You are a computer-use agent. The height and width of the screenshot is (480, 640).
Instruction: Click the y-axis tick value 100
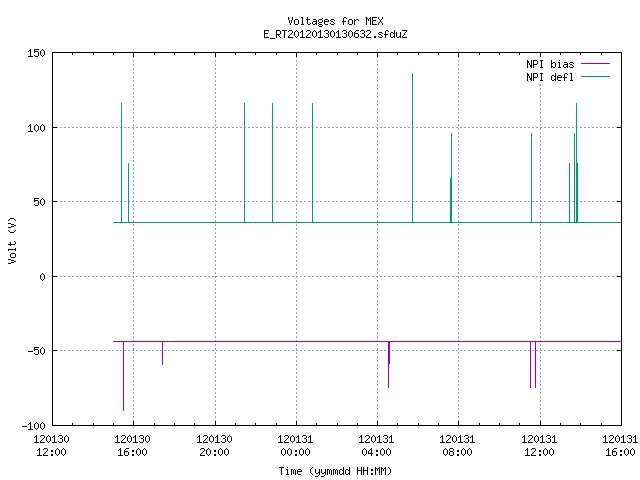pos(36,128)
